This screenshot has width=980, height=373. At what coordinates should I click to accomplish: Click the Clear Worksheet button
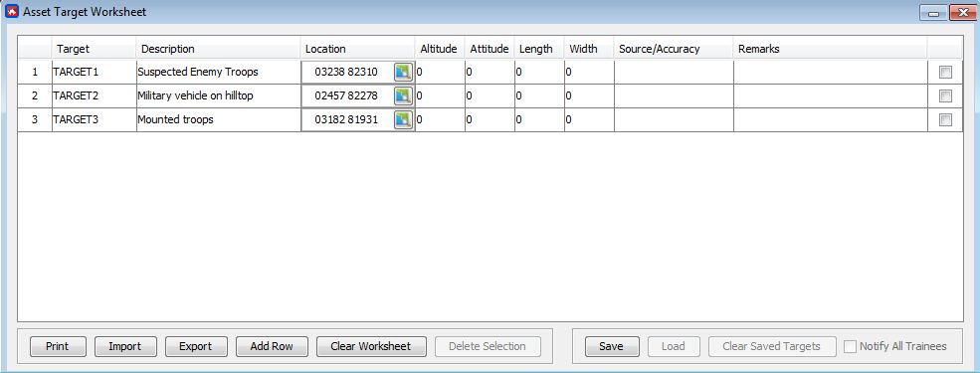(x=371, y=346)
